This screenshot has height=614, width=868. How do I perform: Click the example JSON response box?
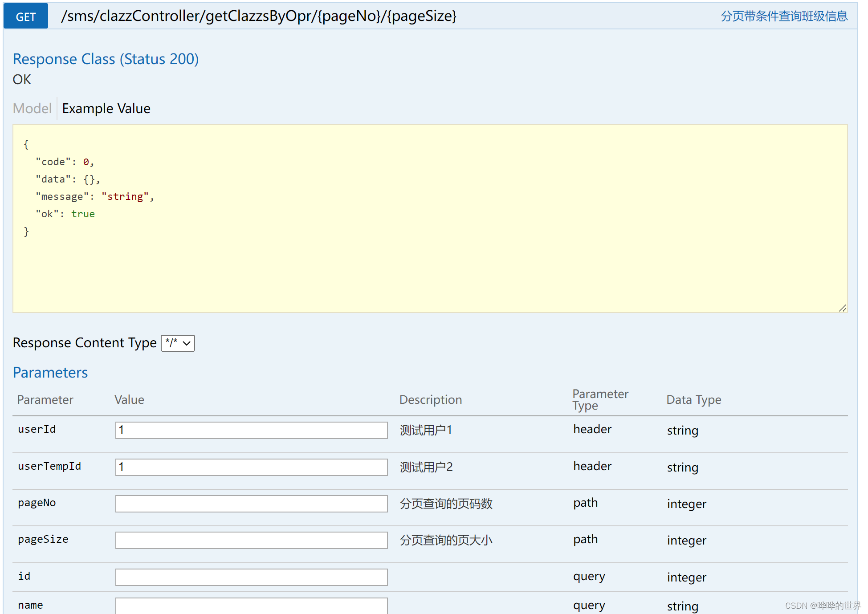[x=430, y=218]
